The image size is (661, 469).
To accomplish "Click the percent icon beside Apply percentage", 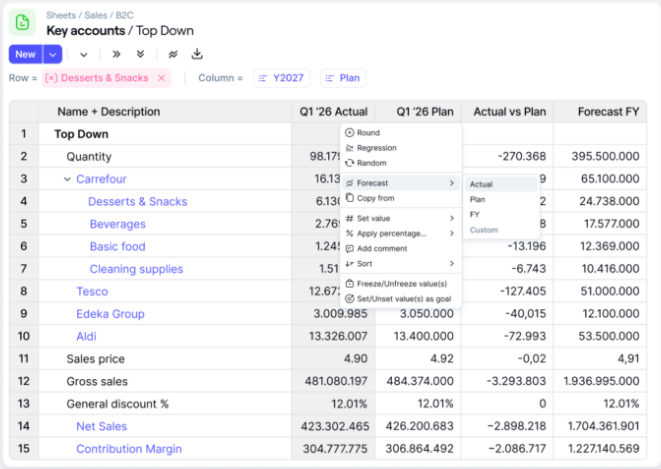I will click(x=349, y=233).
